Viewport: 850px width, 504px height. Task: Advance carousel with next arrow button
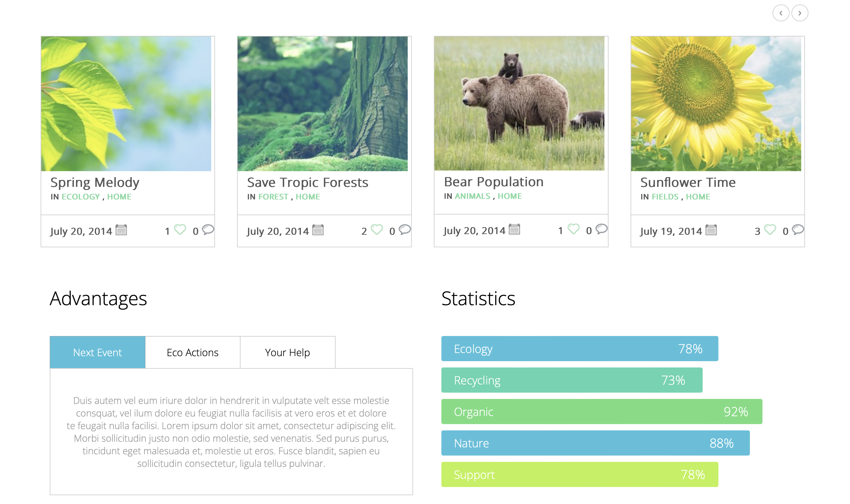pyautogui.click(x=800, y=13)
